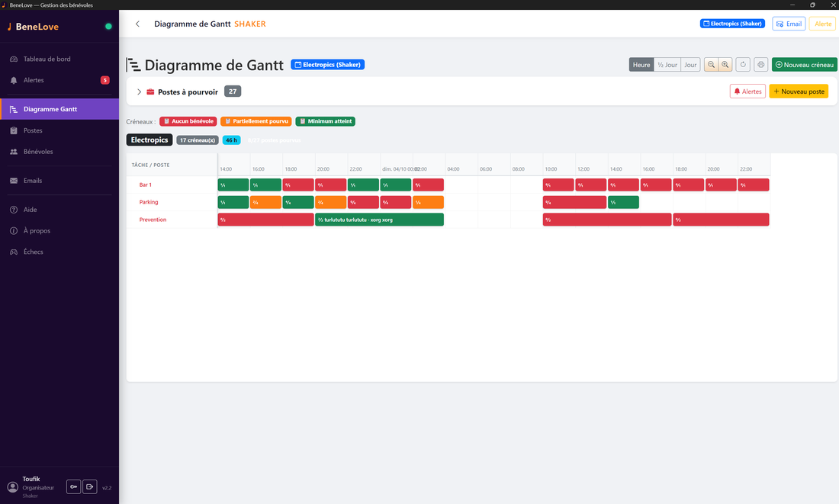
Task: Click the TÂCHE / POSTE column header
Action: coord(150,165)
